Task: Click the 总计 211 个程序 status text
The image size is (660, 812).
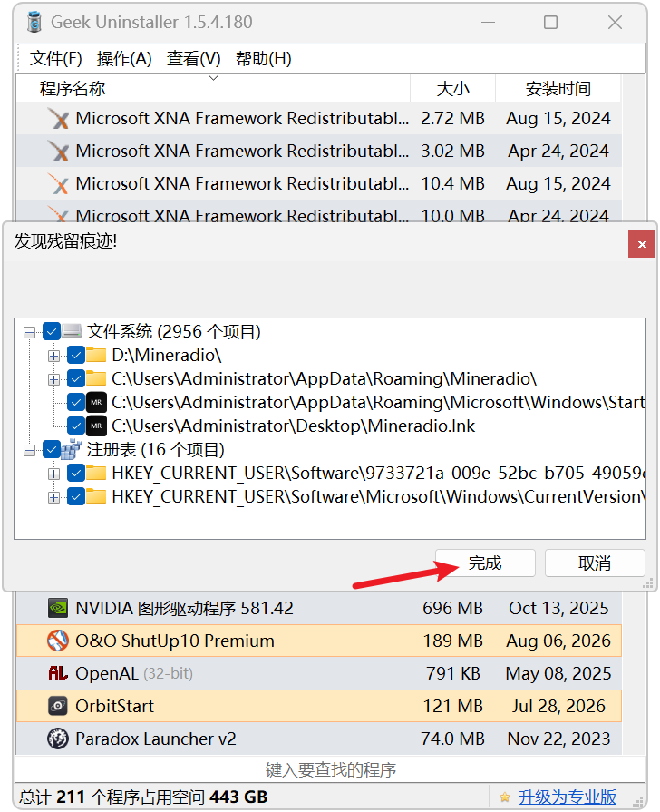Action: [x=143, y=797]
